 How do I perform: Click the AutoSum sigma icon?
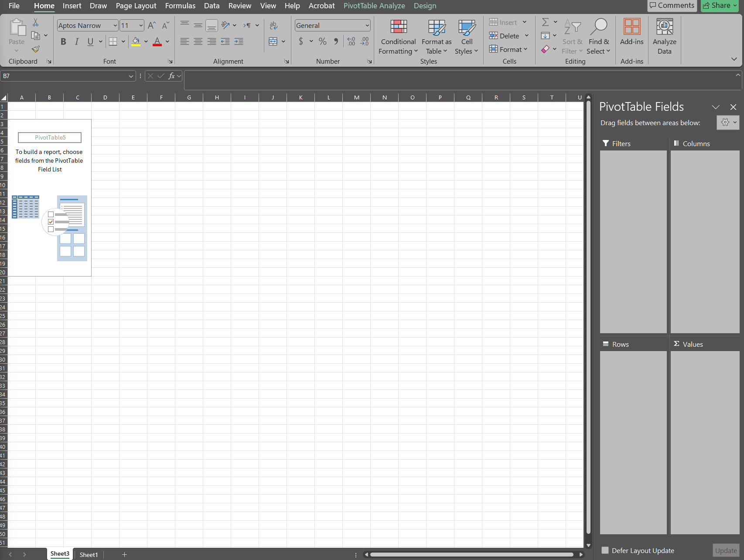click(545, 22)
